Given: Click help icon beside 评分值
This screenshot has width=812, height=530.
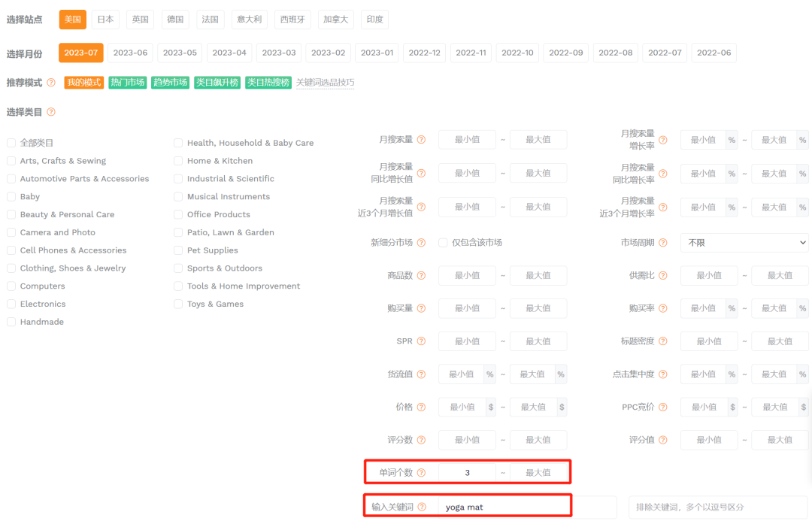Looking at the screenshot, I should (x=663, y=440).
